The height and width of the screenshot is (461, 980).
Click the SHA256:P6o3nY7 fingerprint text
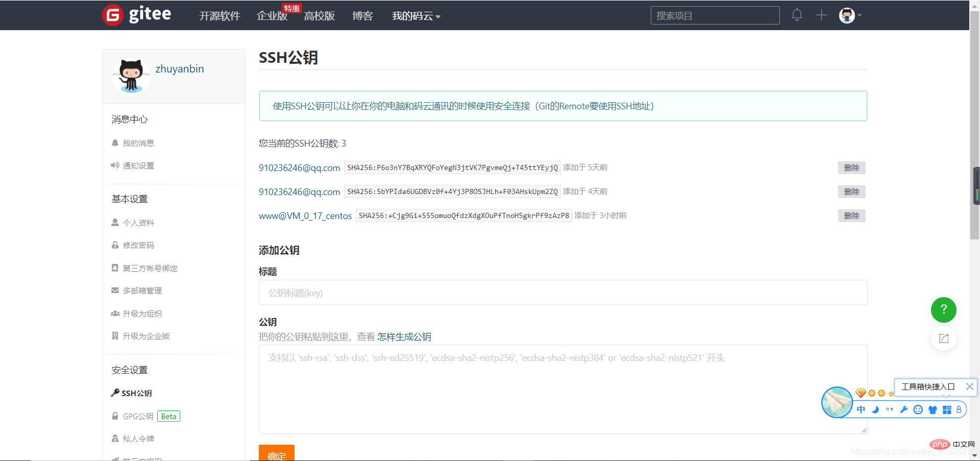[x=452, y=168]
